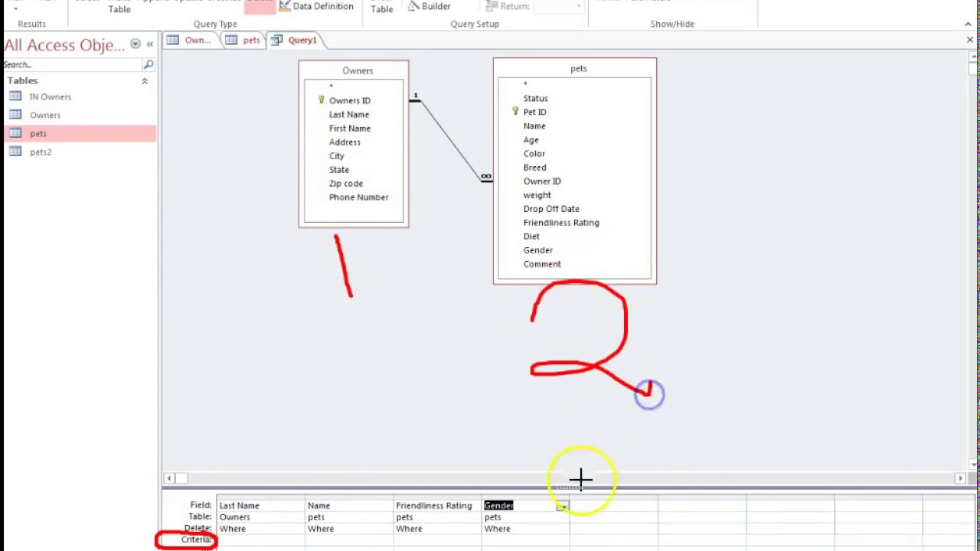Open the Builder tool

[x=429, y=6]
